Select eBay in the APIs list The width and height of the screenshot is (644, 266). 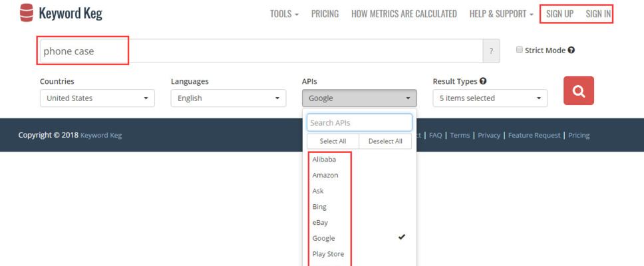click(x=359, y=223)
